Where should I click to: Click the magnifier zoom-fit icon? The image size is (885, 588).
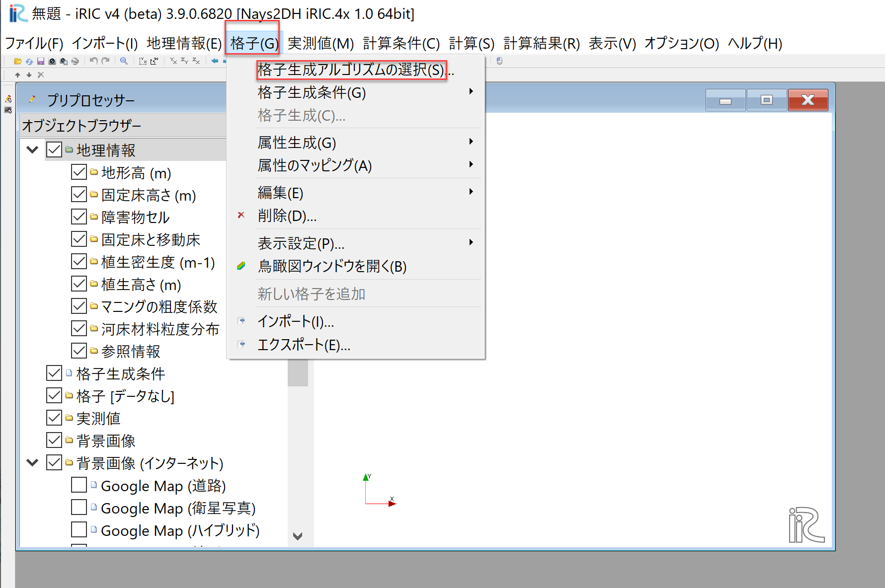pos(124,61)
